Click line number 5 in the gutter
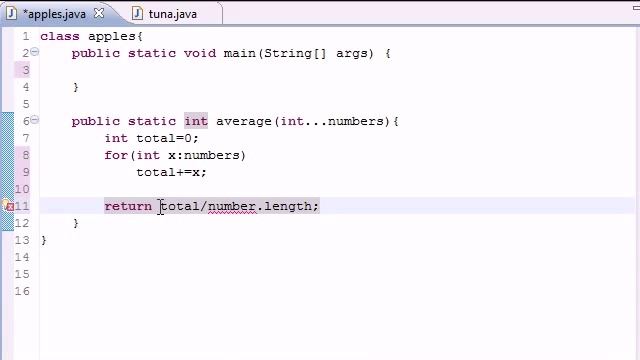The width and height of the screenshot is (640, 360). tap(26, 104)
